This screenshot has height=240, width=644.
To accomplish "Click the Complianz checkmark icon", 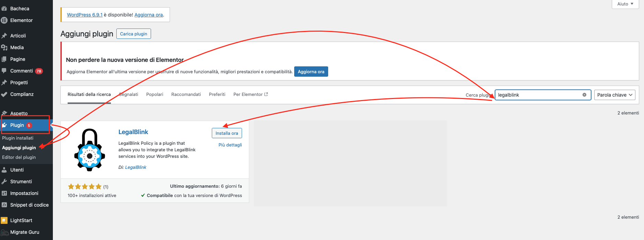I will coord(4,94).
